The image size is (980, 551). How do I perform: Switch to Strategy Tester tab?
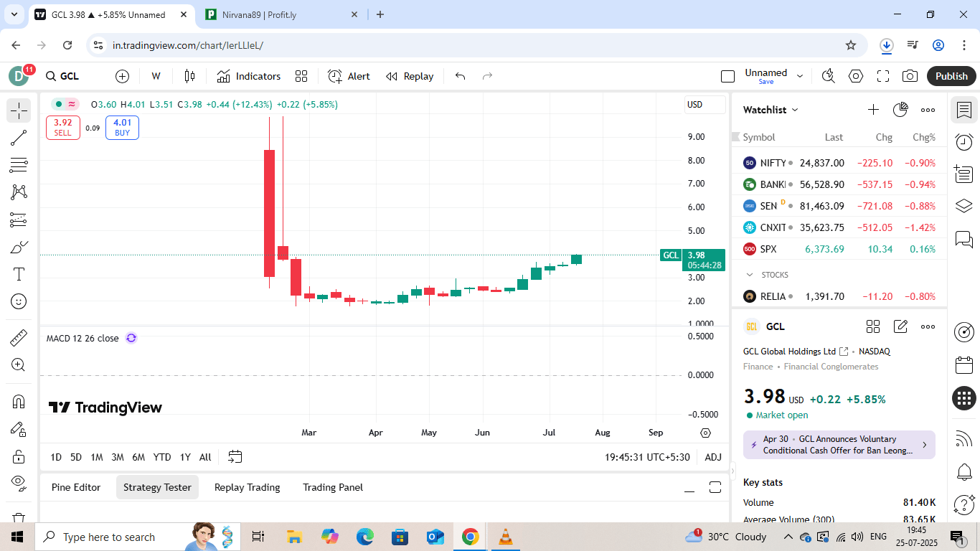[x=157, y=487]
